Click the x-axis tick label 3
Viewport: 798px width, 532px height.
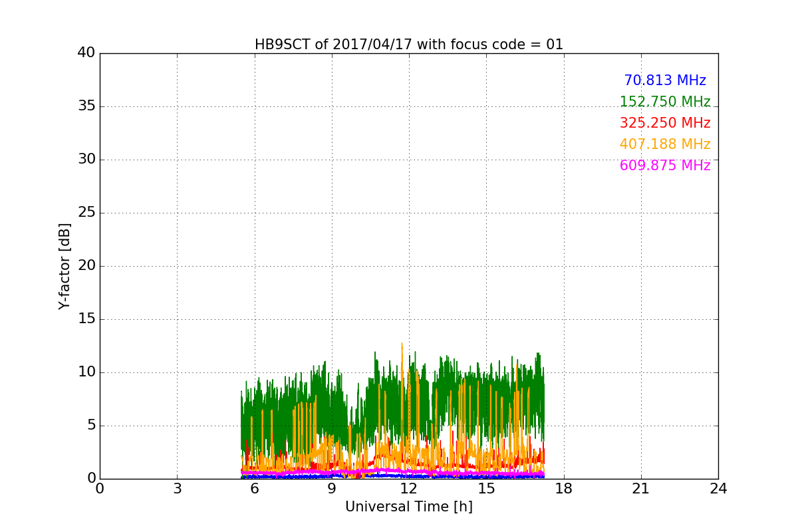tap(177, 488)
